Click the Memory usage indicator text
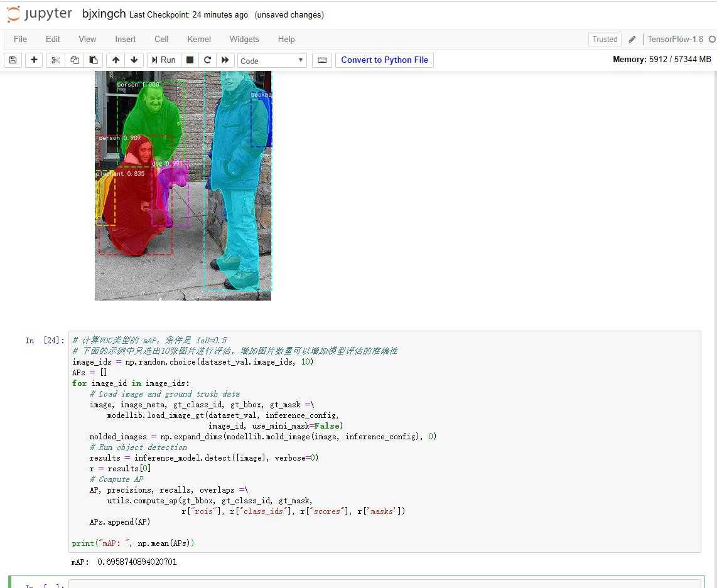 pos(662,60)
